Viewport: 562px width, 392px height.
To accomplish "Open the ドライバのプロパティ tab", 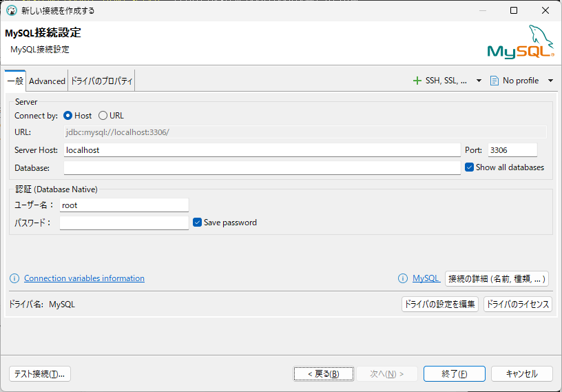I will [x=101, y=81].
